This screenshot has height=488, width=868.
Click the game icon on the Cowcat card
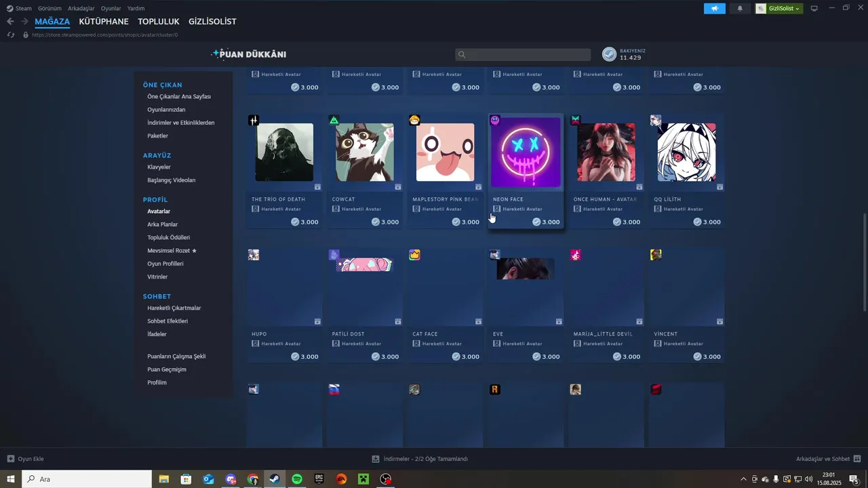pyautogui.click(x=334, y=121)
